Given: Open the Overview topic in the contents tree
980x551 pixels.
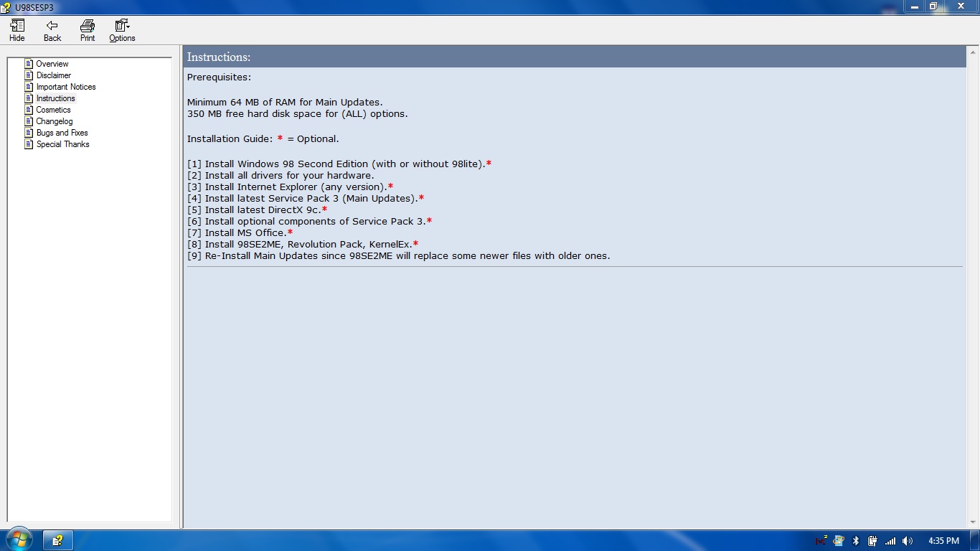Looking at the screenshot, I should (x=52, y=64).
